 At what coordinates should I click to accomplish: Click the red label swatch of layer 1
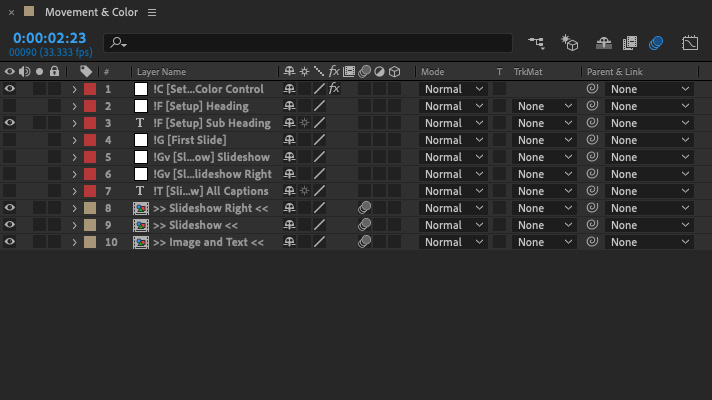point(90,89)
